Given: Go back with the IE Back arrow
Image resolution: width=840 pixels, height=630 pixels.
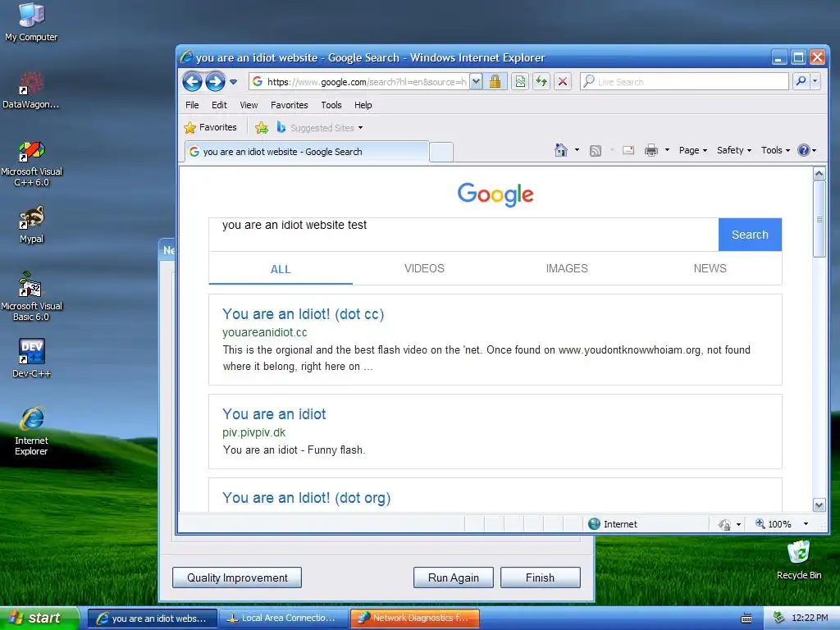Looking at the screenshot, I should click(x=192, y=82).
